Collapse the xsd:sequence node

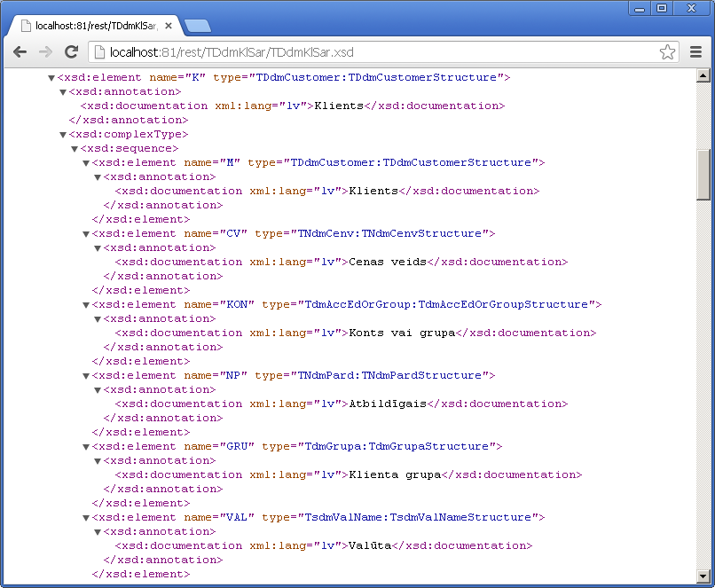tap(75, 149)
